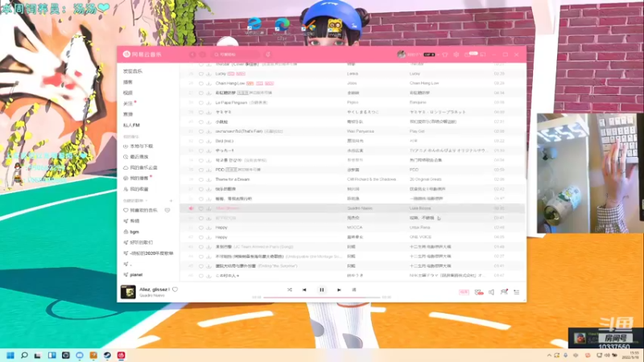The width and height of the screenshot is (644, 362).
Task: Open 私人FM in the sidebar
Action: click(x=131, y=125)
